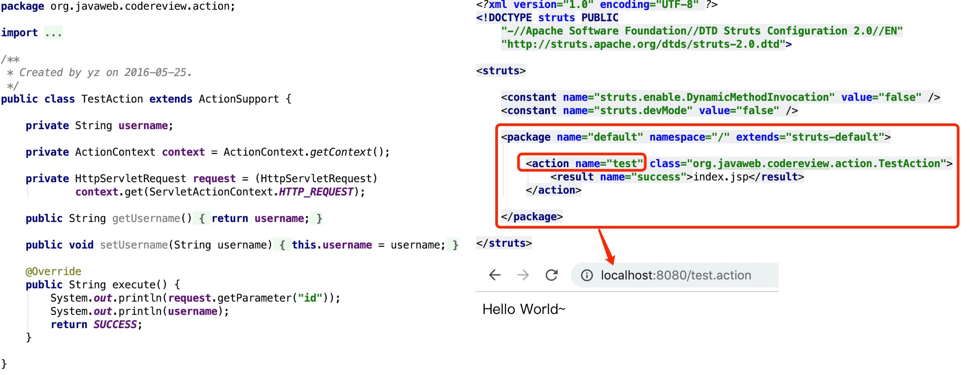
Task: Click 'package org.javaweb.codereview.action;' line
Action: pos(118,6)
